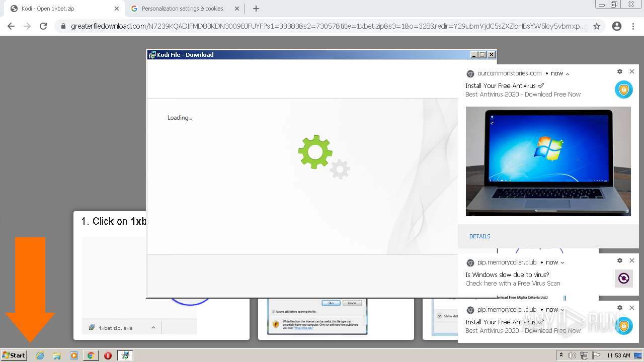Screen dimensions: 644x362
Task: Open settings gear on ourcommonstories.com notification
Action: (x=620, y=72)
